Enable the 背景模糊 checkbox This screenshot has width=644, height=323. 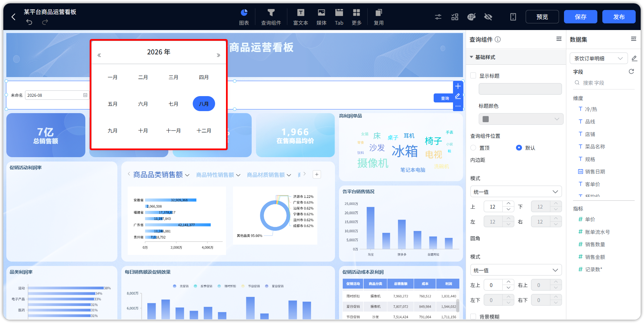(x=473, y=317)
